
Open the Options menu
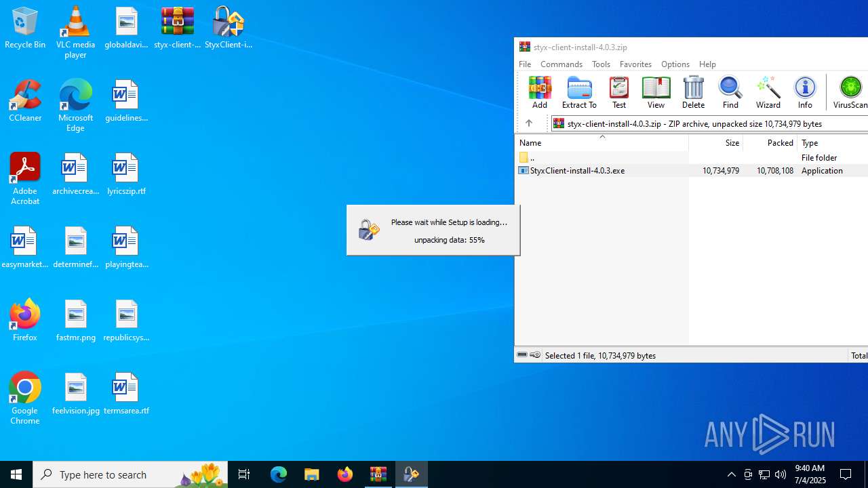[675, 64]
